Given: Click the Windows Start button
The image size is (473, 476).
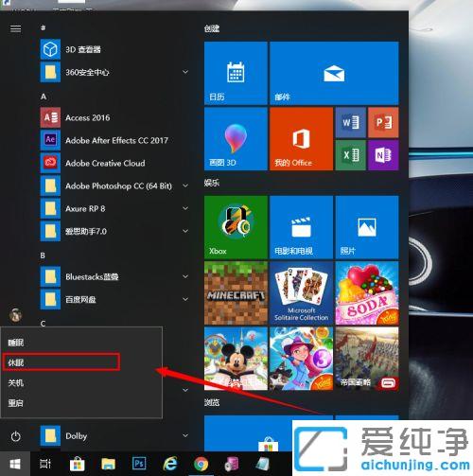Looking at the screenshot, I should (x=15, y=464).
